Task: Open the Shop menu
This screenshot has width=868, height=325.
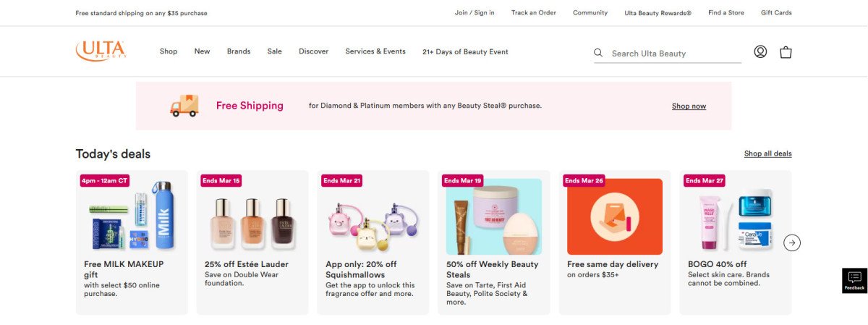Action: pos(169,51)
